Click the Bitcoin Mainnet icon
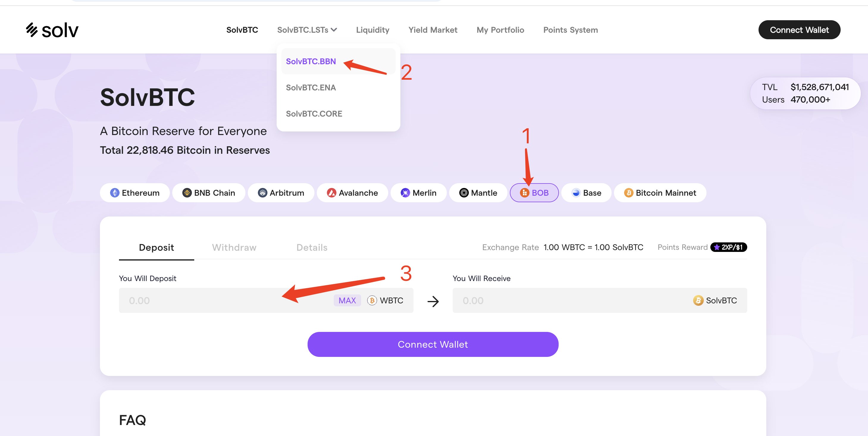The width and height of the screenshot is (868, 436). pyautogui.click(x=629, y=193)
